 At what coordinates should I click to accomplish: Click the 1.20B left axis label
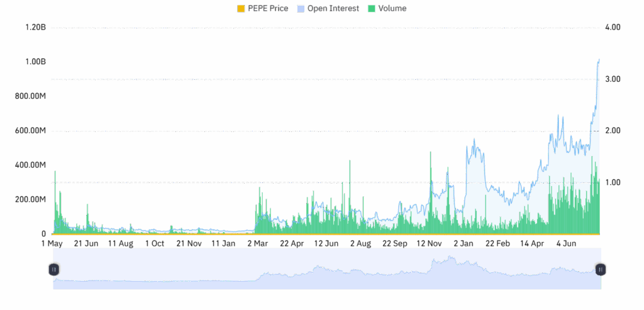point(35,28)
